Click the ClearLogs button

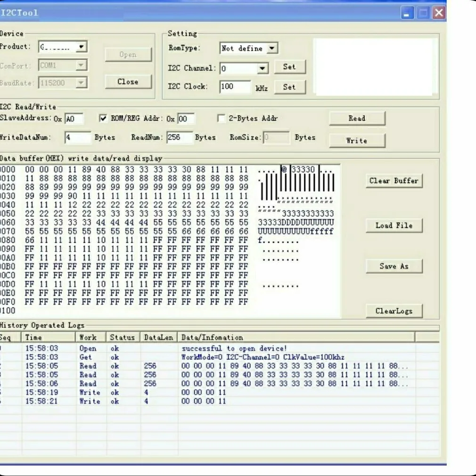pos(394,311)
